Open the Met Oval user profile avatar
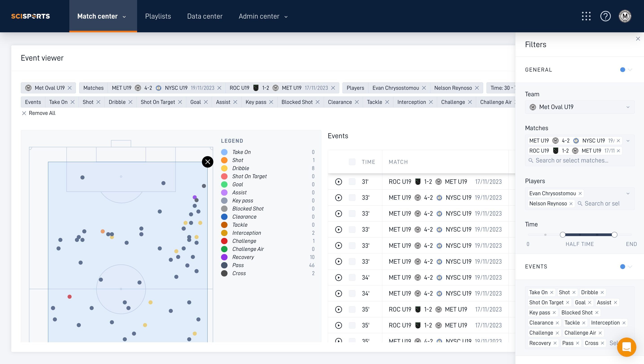 (625, 16)
